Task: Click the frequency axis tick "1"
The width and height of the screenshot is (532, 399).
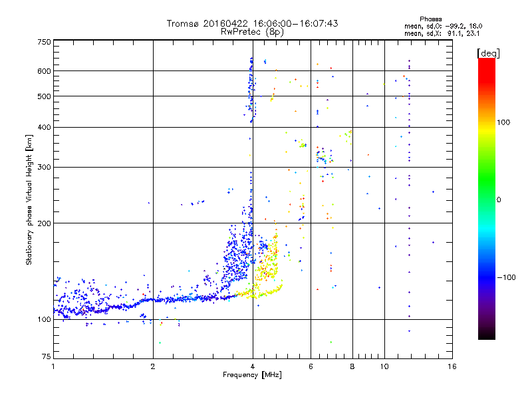Action: pos(53,366)
